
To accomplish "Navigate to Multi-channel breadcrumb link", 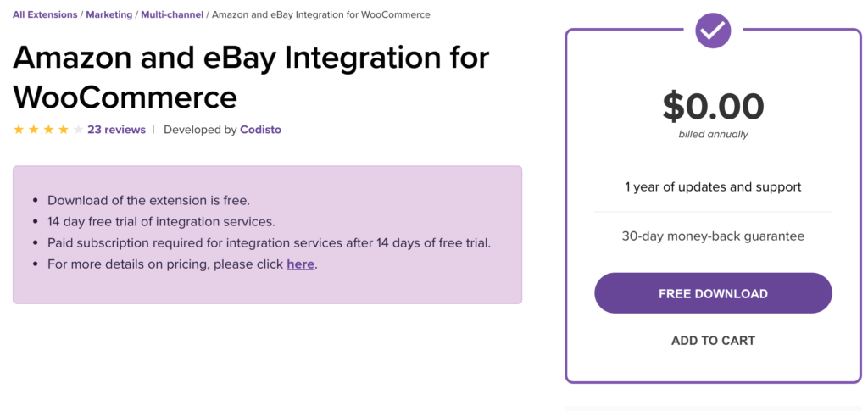I will (172, 14).
